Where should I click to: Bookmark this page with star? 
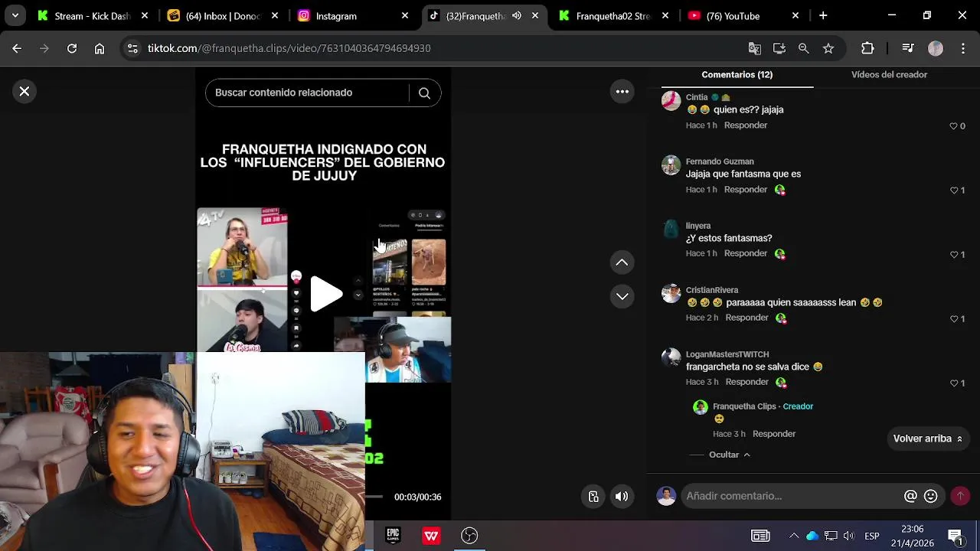[828, 48]
